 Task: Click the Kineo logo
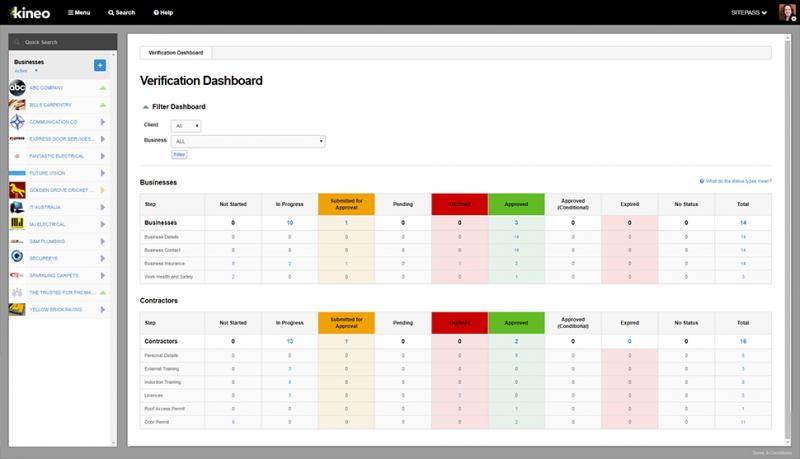(28, 13)
